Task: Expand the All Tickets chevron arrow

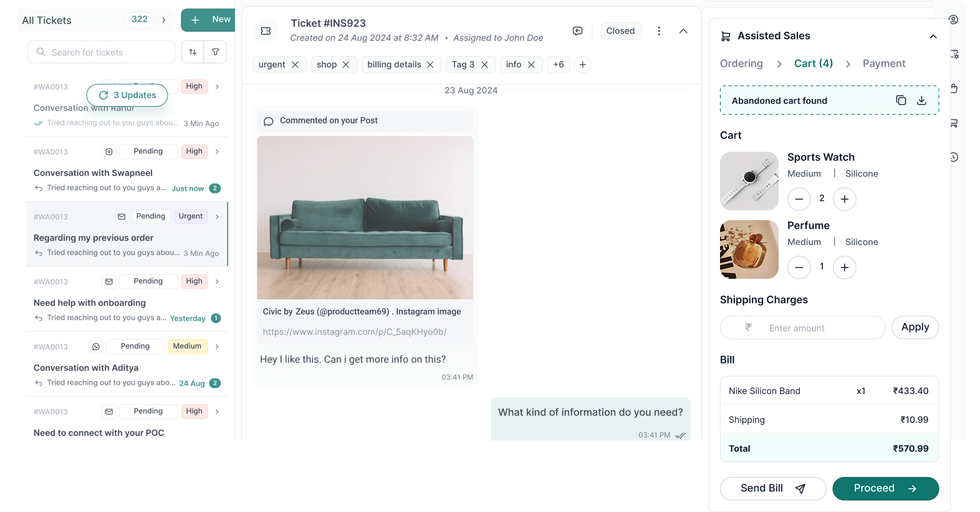Action: [x=164, y=20]
